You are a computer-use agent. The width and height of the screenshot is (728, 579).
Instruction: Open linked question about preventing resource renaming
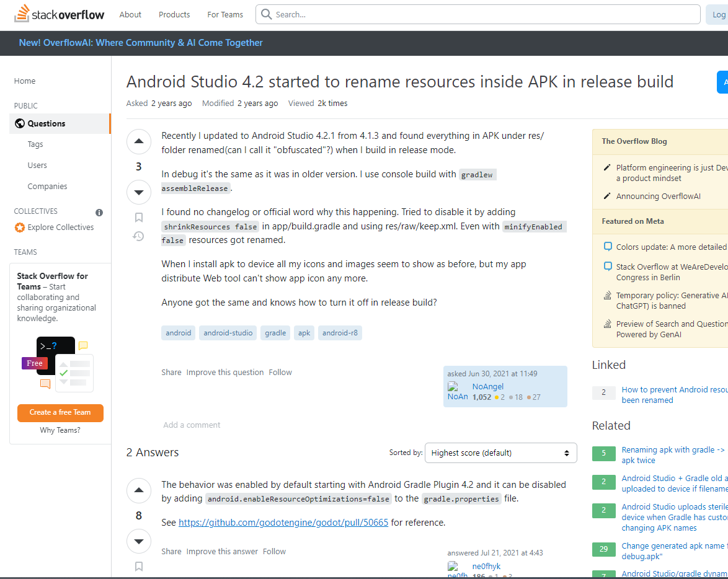(675, 395)
